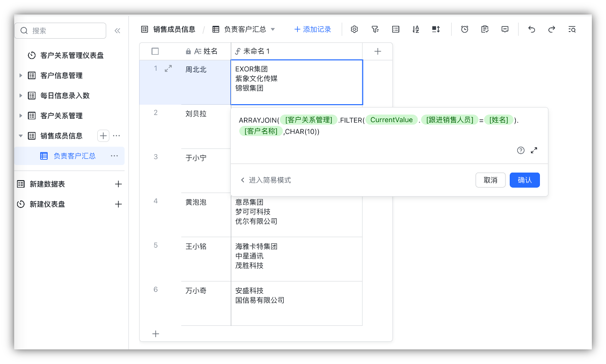Click the undo arrow icon

(x=531, y=29)
